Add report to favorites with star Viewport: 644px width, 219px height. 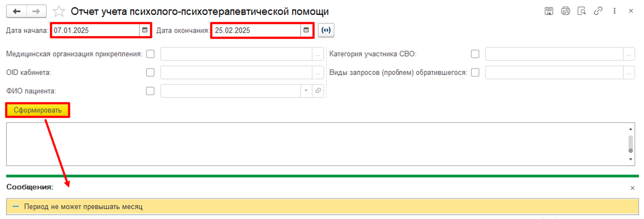[58, 12]
